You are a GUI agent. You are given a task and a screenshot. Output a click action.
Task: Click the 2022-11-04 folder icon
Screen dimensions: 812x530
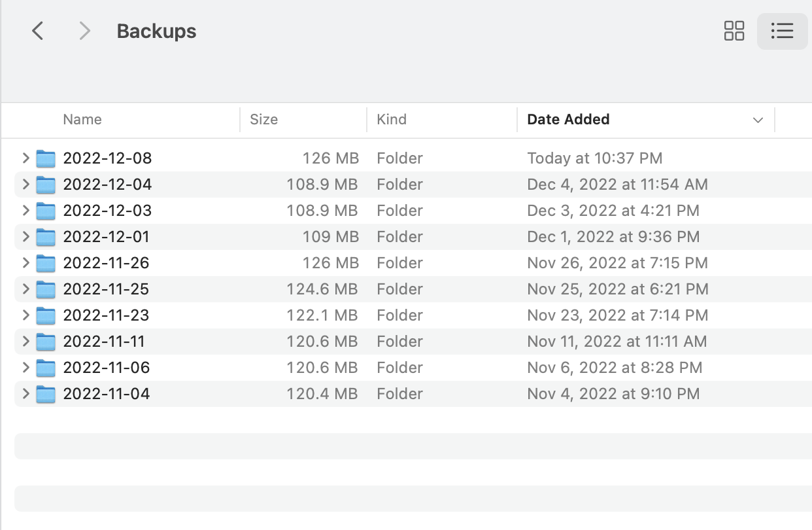tap(46, 393)
